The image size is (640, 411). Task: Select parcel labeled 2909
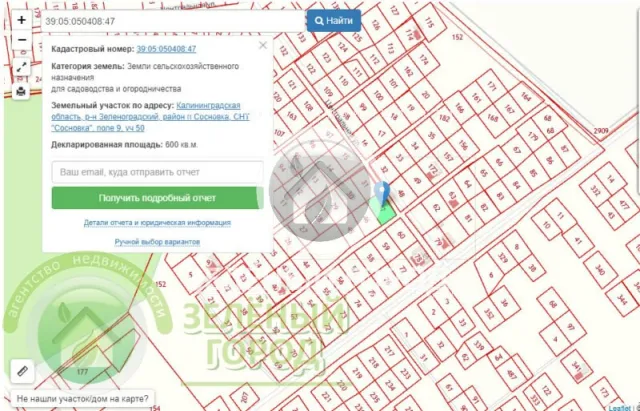(600, 131)
